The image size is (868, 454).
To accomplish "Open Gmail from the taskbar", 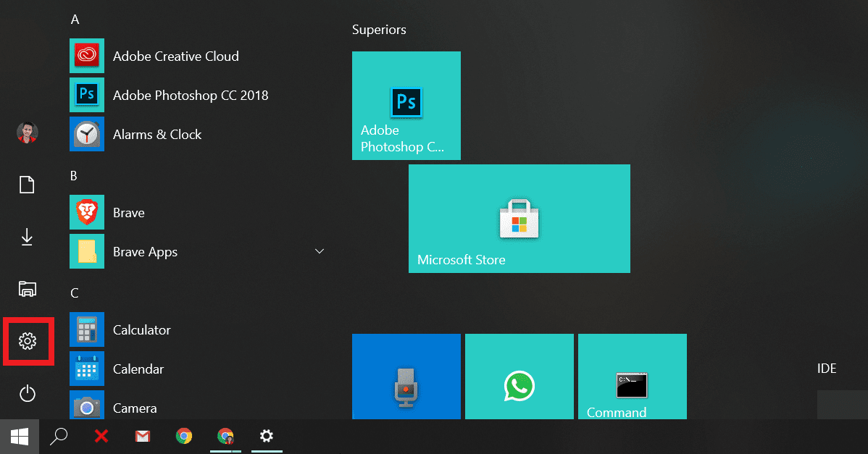I will [142, 436].
